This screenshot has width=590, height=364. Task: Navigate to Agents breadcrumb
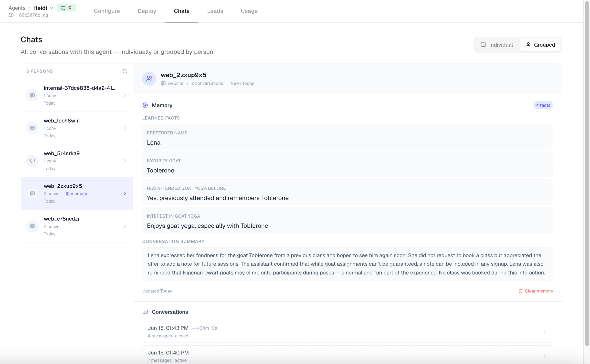pos(17,8)
